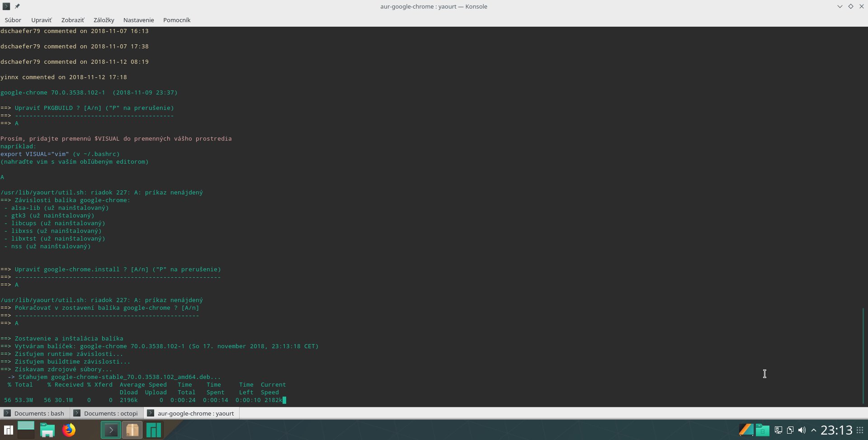Click the 'libcups (už nainštalovaný)' line

(x=55, y=223)
